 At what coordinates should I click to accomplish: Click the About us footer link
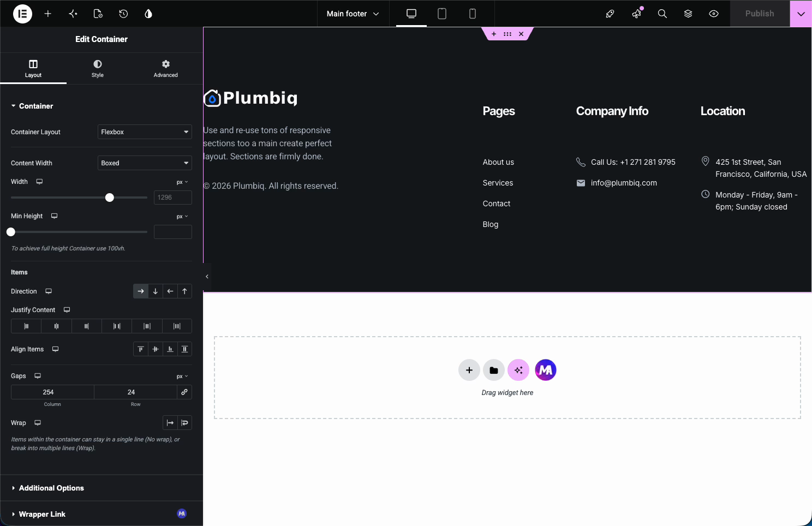[498, 162]
